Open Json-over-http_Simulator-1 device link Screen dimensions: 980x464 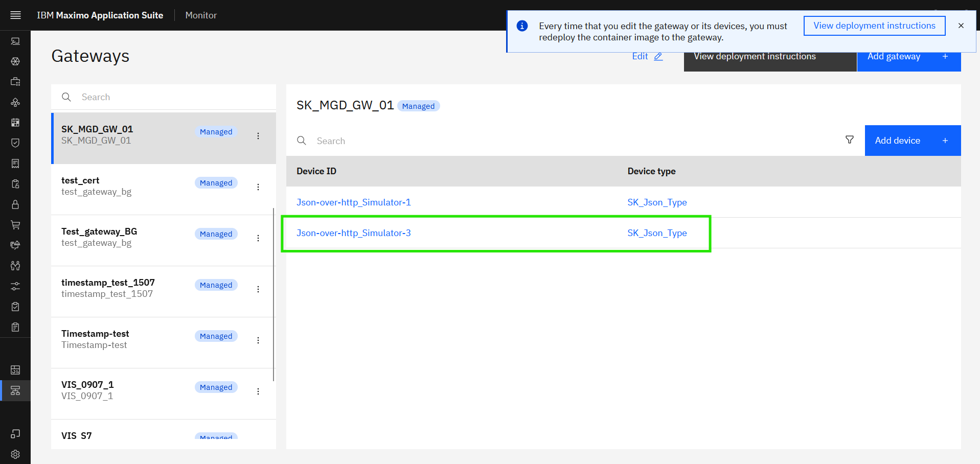[354, 202]
